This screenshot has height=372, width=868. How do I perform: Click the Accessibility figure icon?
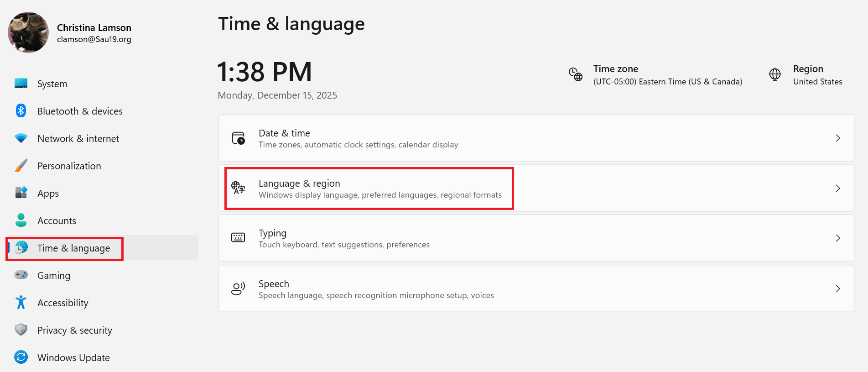(21, 302)
